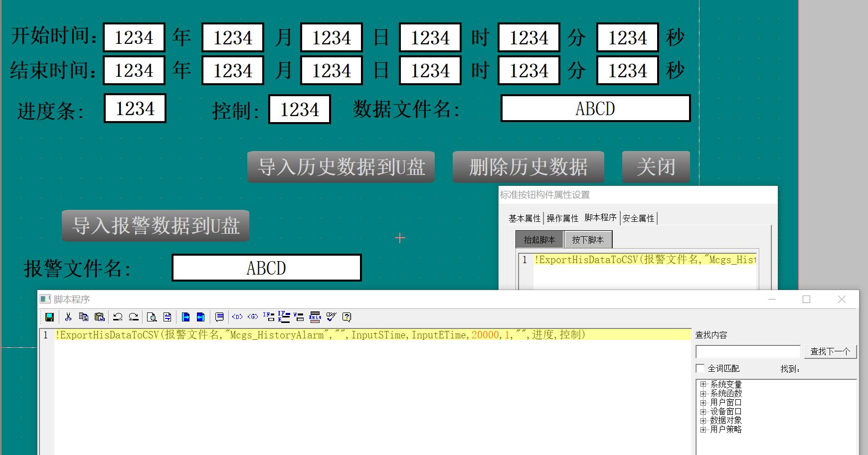Screen dimensions: 868x455
Task: Run the script syntax check
Action: [x=330, y=317]
